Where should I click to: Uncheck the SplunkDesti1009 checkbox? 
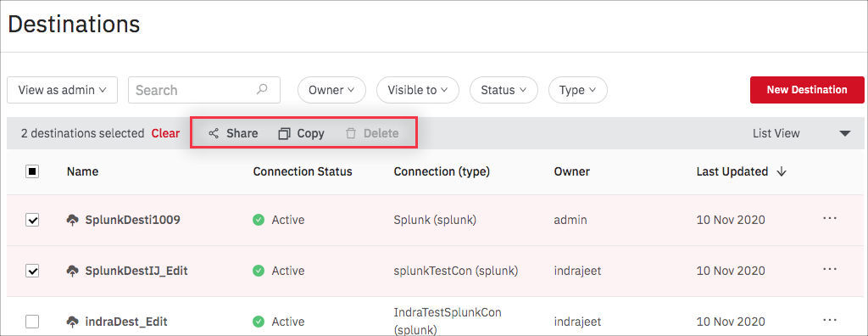coord(32,220)
